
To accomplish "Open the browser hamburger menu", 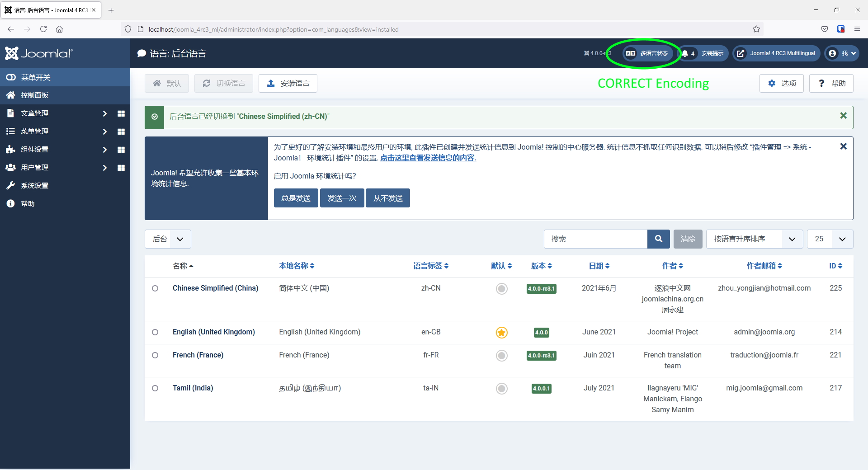I will [x=857, y=29].
